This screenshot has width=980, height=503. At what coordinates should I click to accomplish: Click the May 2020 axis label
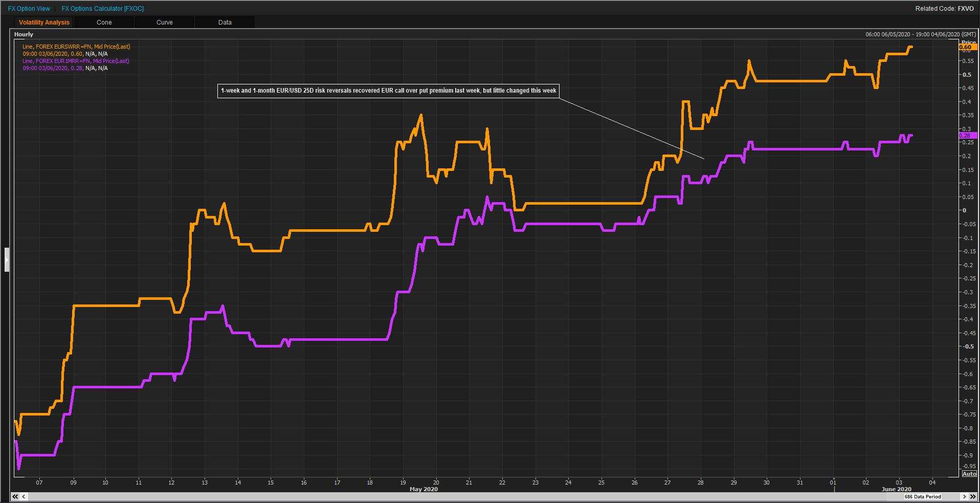tap(424, 489)
